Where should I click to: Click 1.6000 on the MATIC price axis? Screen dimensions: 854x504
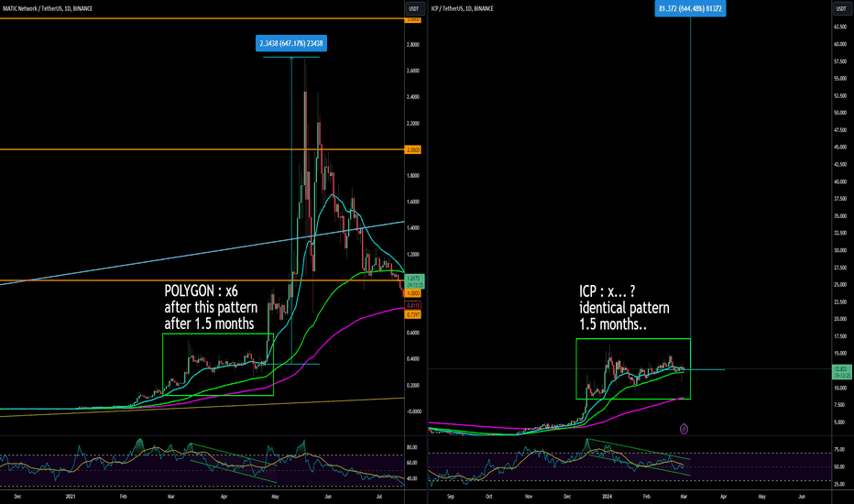[413, 202]
